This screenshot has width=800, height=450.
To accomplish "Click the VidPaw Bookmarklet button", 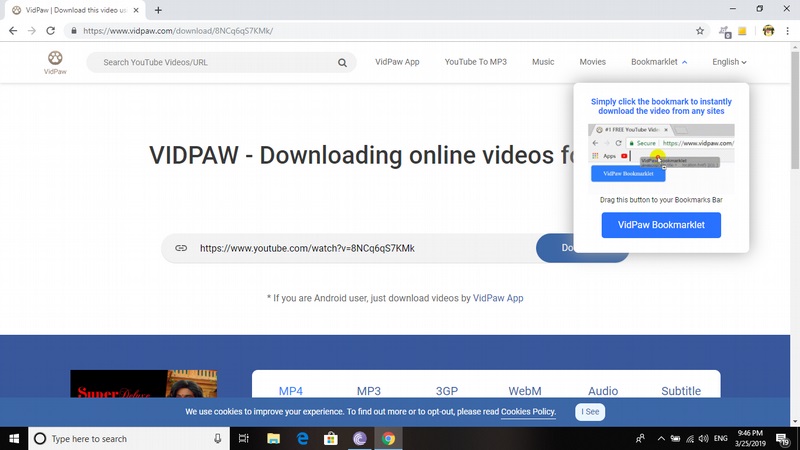I will point(661,225).
